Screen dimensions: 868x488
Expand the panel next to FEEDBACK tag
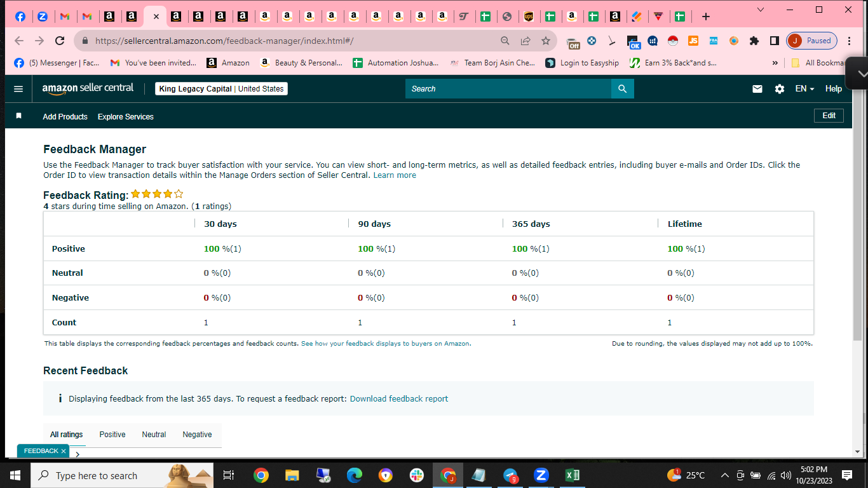[x=78, y=454]
